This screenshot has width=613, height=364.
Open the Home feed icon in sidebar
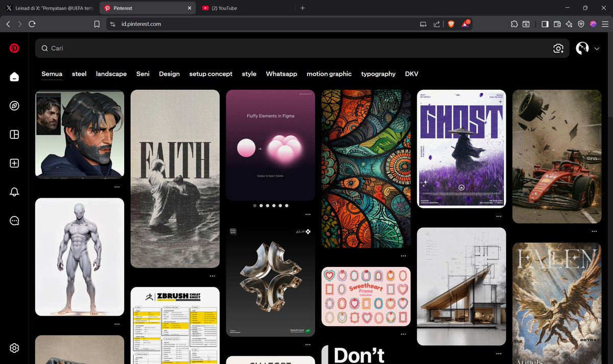pos(14,77)
